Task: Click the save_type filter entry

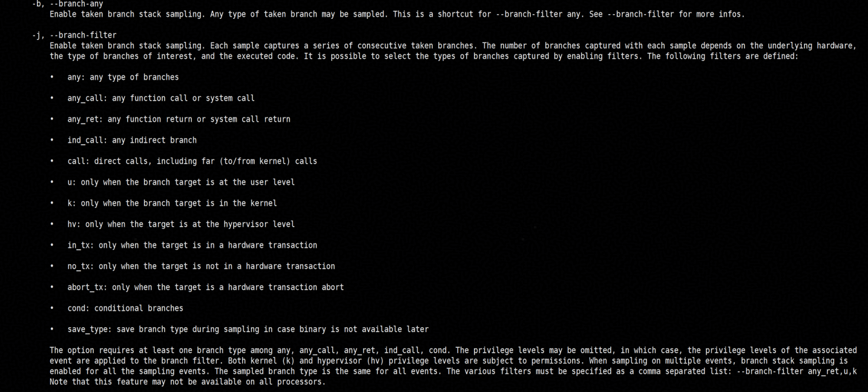Action: [248, 330]
